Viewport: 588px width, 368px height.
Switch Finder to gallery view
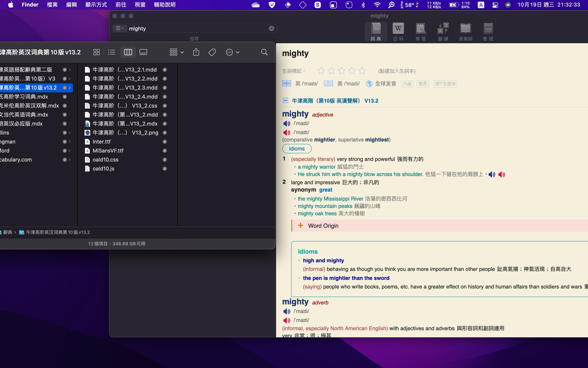[x=143, y=52]
